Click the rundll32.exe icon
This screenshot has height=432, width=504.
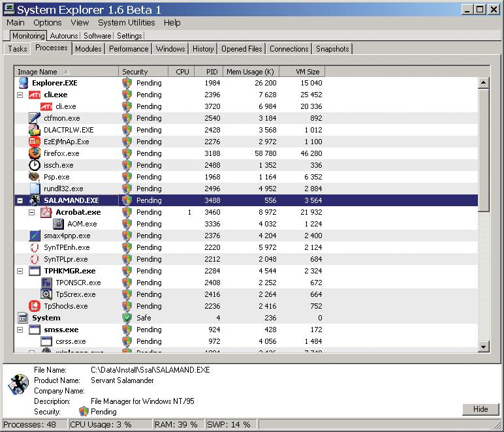point(35,189)
